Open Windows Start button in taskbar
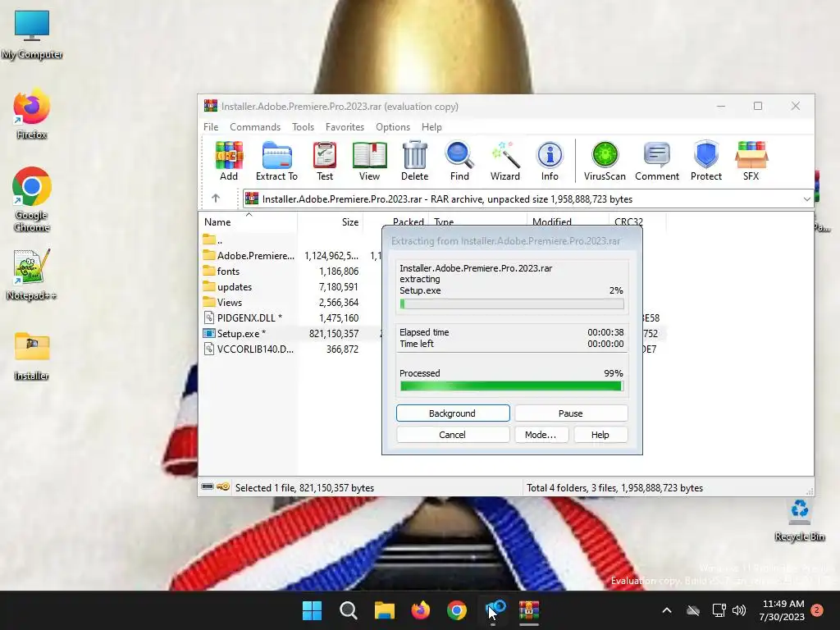The width and height of the screenshot is (840, 630). pos(312,610)
